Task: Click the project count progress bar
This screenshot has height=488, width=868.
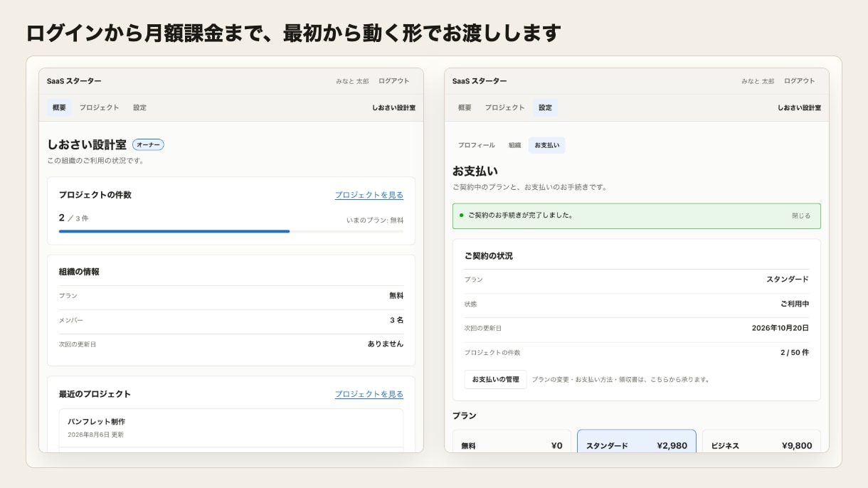Action: (x=231, y=231)
